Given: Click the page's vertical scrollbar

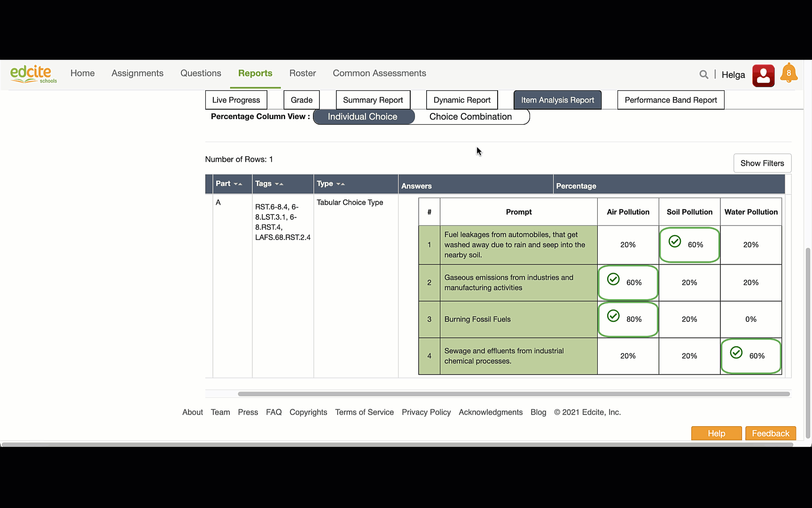Looking at the screenshot, I should coord(808,343).
